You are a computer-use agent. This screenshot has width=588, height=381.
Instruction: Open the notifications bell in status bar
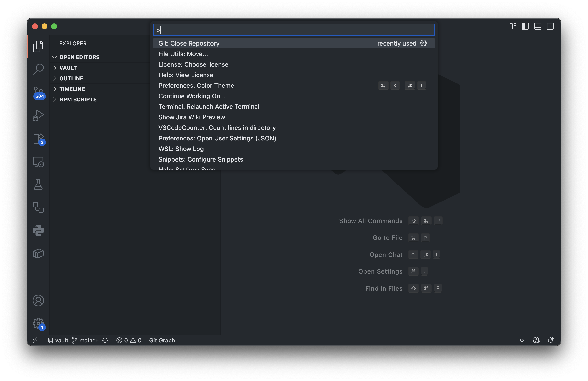tap(551, 341)
